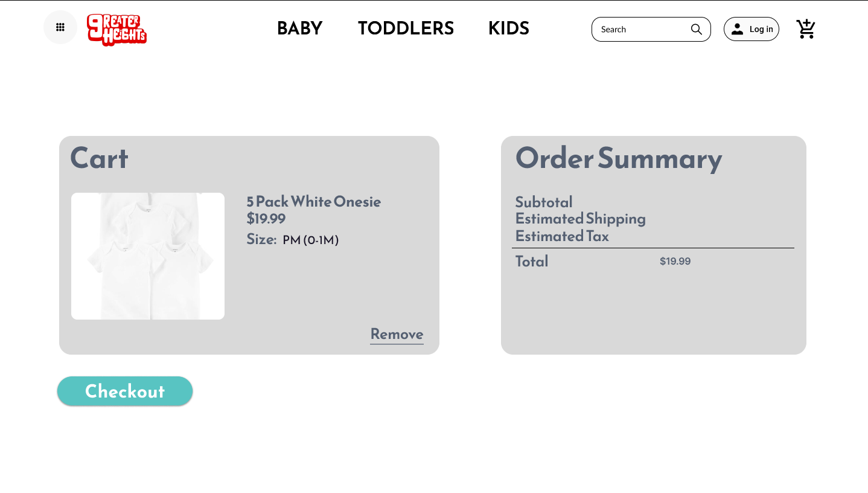Remove the onesie from the cart
868x493 pixels.
[x=397, y=334]
